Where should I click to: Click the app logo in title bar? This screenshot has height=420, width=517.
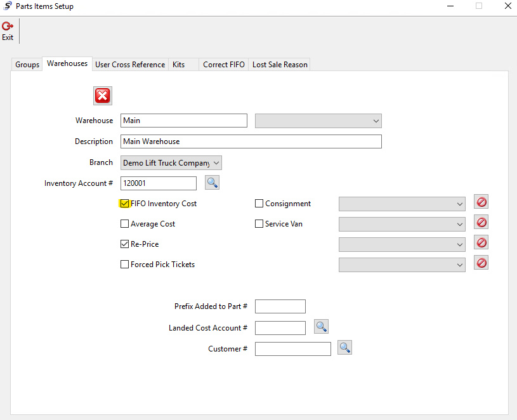tap(8, 6)
